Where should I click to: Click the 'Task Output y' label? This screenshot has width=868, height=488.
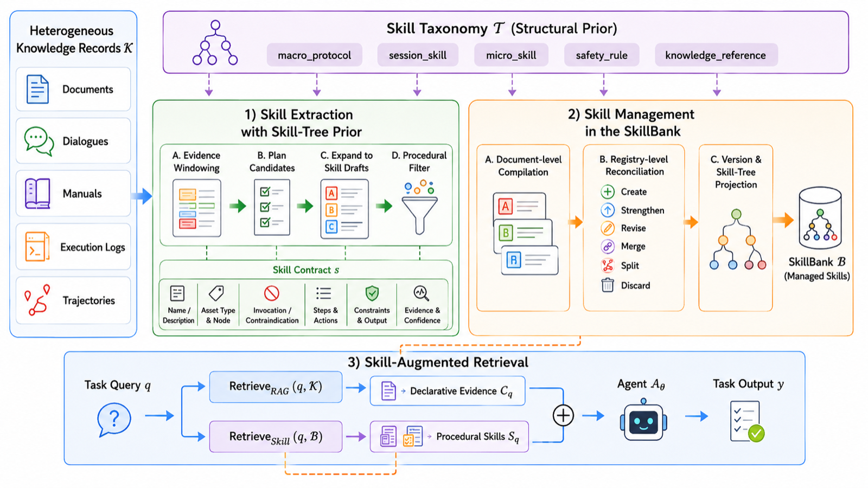point(749,384)
